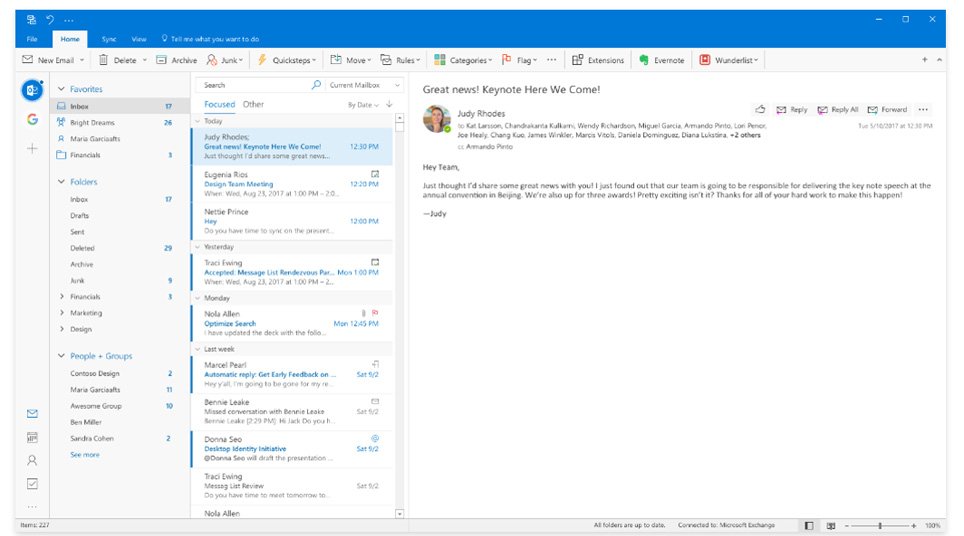Toggle the flag on Nola Allen's message

coord(375,312)
